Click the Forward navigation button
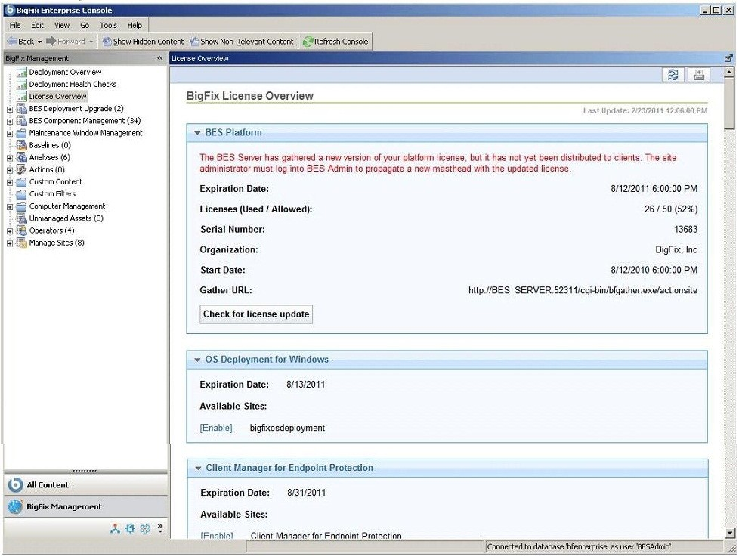Image resolution: width=739 pixels, height=560 pixels. 66,42
